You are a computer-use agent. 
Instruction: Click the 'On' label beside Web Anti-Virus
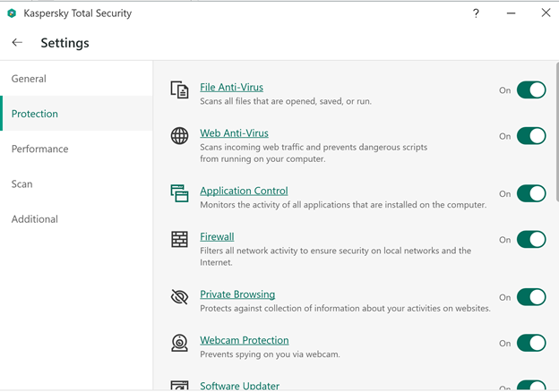(505, 136)
